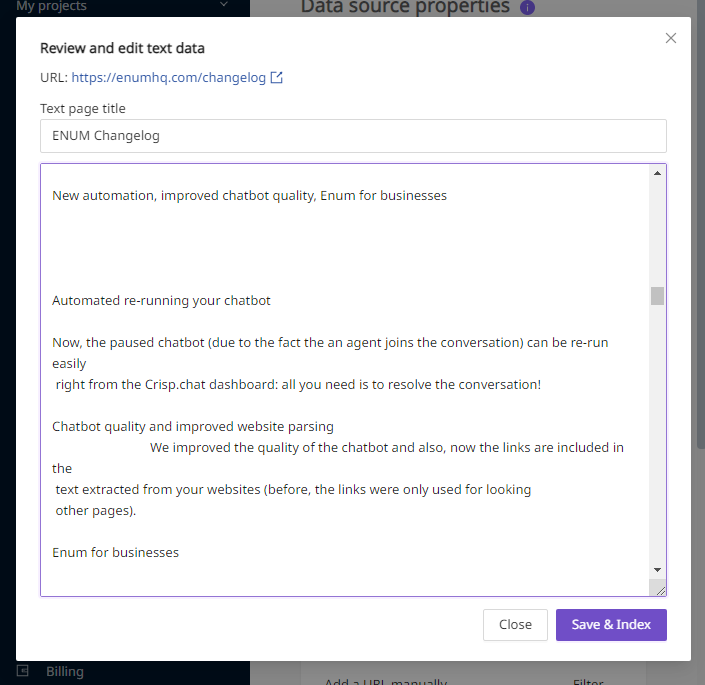The height and width of the screenshot is (685, 705).
Task: Click 'New automation, improved chatbot quality' line
Action: [x=250, y=196]
